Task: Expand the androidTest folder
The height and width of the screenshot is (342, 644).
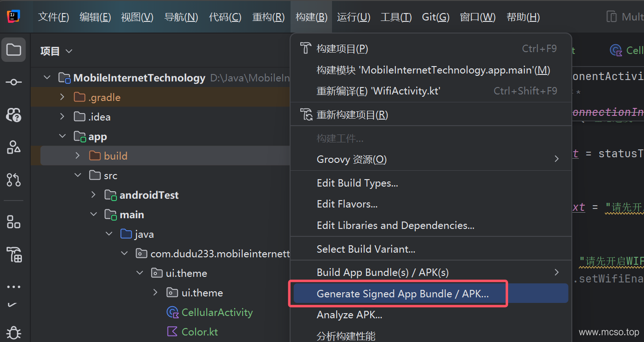Action: coord(94,195)
